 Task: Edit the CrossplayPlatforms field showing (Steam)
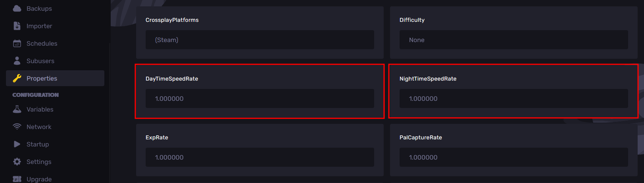coord(260,40)
